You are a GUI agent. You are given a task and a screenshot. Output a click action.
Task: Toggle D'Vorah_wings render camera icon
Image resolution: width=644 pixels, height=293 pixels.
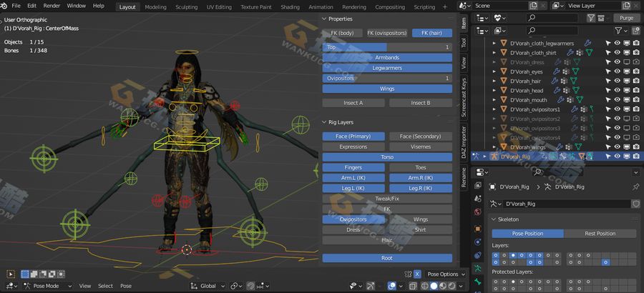click(x=636, y=147)
